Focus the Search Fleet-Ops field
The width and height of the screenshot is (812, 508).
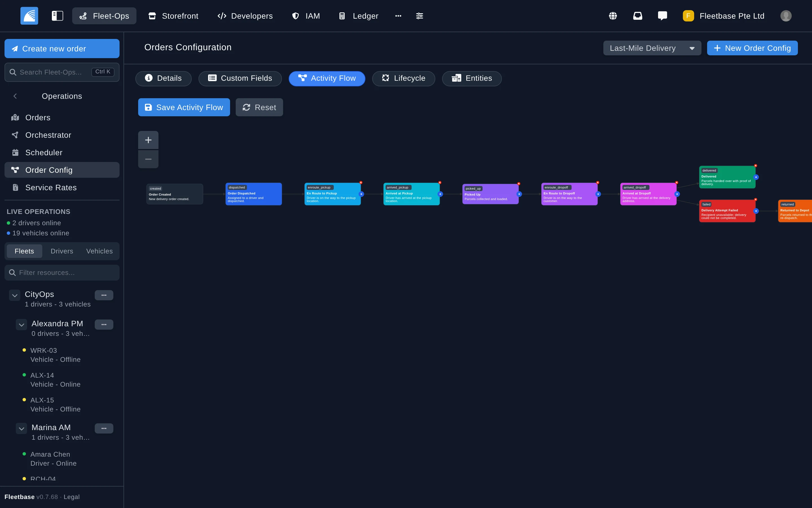[62, 72]
